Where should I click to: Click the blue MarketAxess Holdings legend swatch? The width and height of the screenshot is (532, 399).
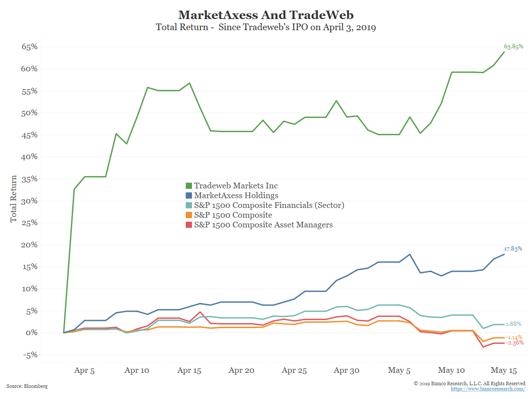coord(189,196)
